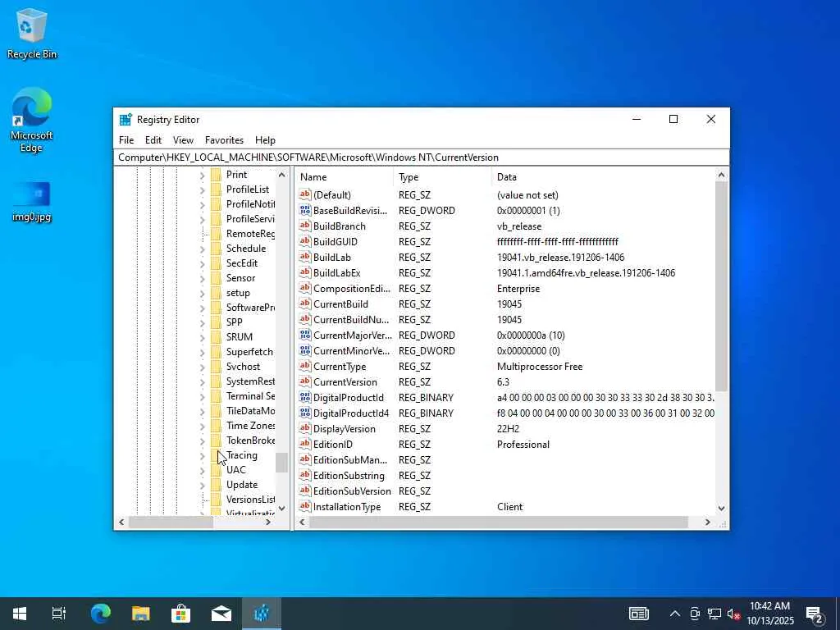Expand the SRUM key
This screenshot has width=840, height=630.
click(x=202, y=337)
